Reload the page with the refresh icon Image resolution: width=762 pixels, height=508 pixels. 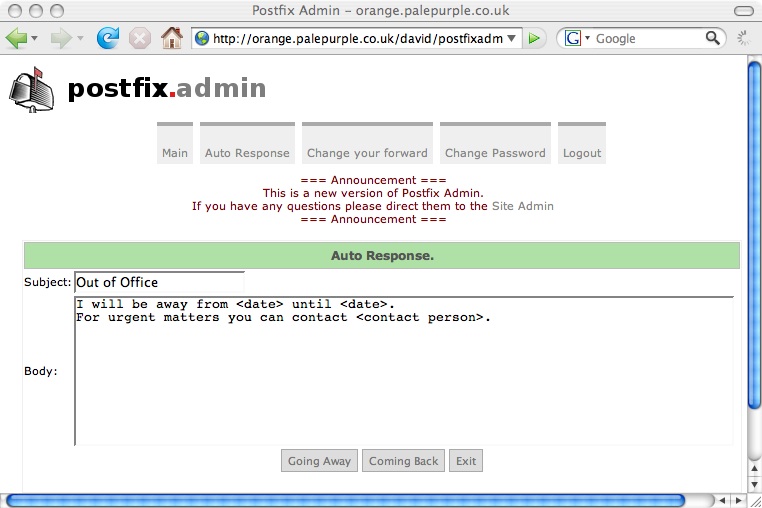tap(107, 38)
